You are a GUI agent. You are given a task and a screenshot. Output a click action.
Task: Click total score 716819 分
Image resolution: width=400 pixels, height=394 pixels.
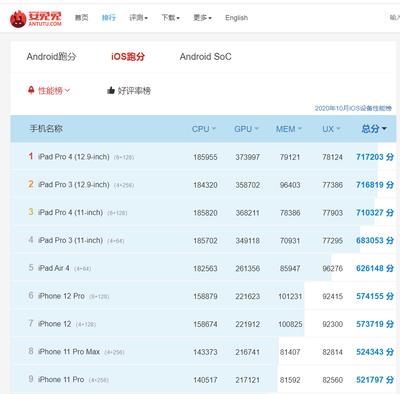pyautogui.click(x=375, y=185)
